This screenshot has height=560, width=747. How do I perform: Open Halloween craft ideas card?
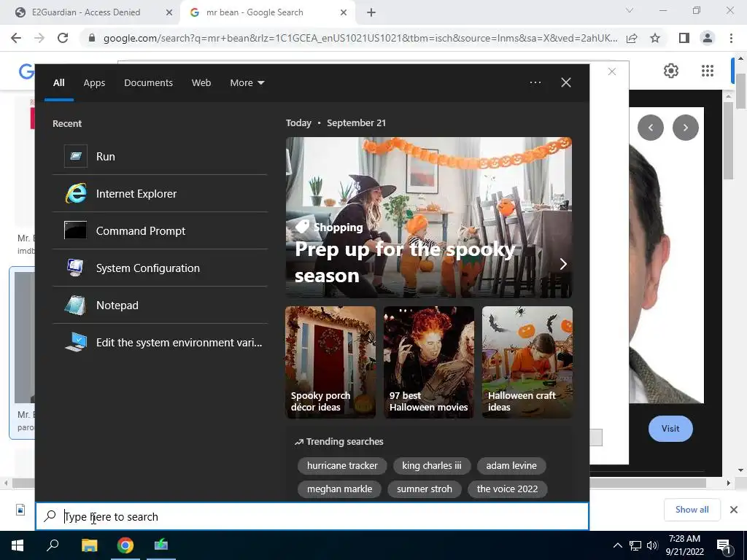coord(527,362)
